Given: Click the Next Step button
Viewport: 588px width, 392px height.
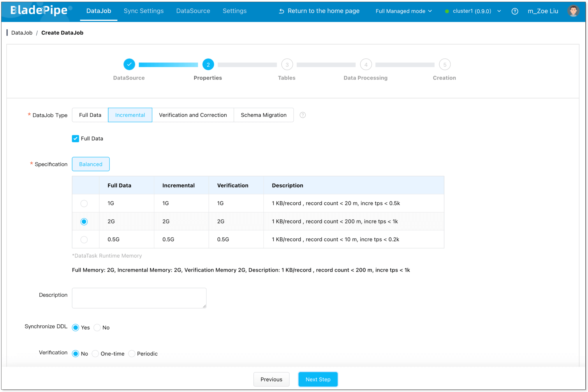Looking at the screenshot, I should [318, 379].
